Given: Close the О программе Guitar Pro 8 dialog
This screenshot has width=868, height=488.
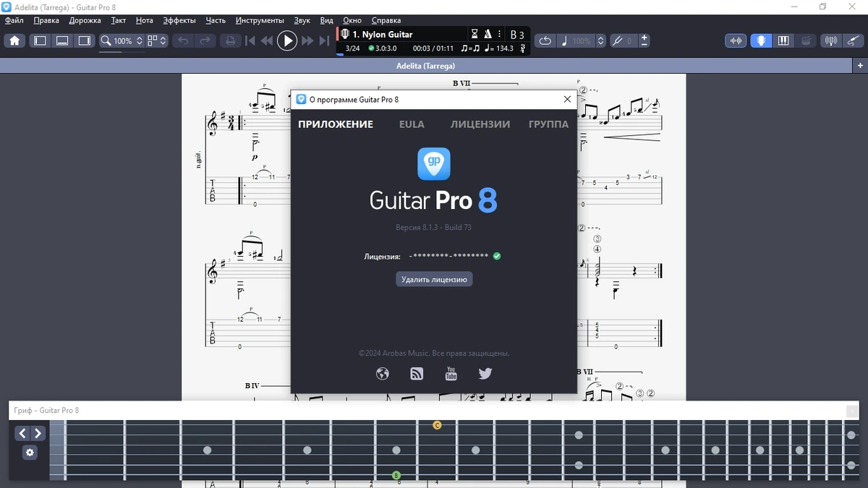Looking at the screenshot, I should click(x=567, y=99).
